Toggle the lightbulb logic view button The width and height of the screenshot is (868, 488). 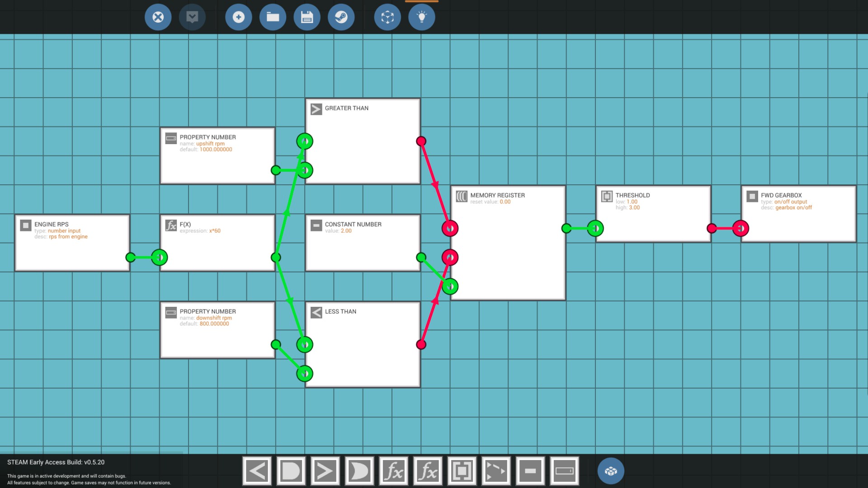coord(421,17)
